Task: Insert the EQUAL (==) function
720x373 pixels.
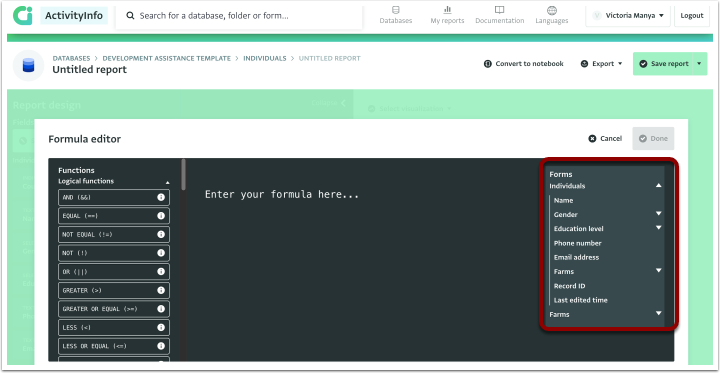Action: pyautogui.click(x=114, y=215)
